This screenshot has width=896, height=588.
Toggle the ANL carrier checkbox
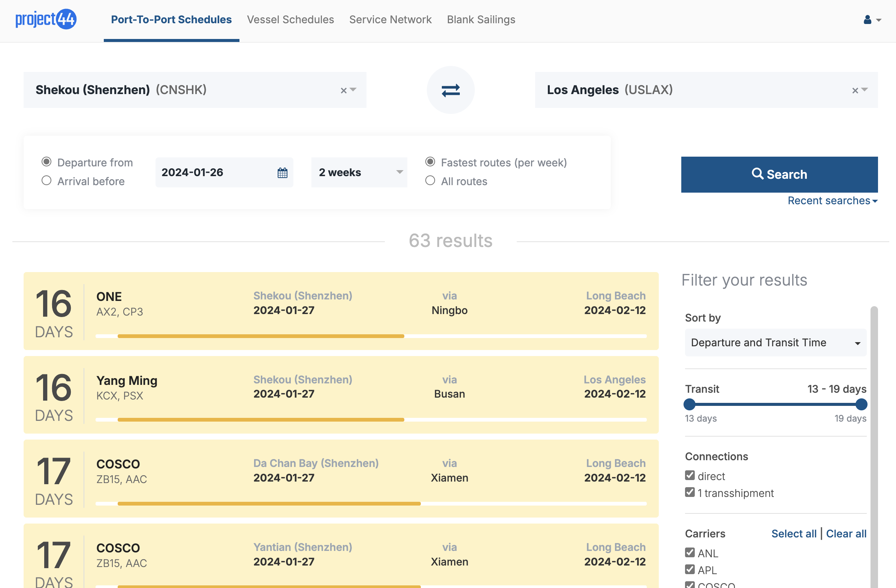[x=690, y=553]
